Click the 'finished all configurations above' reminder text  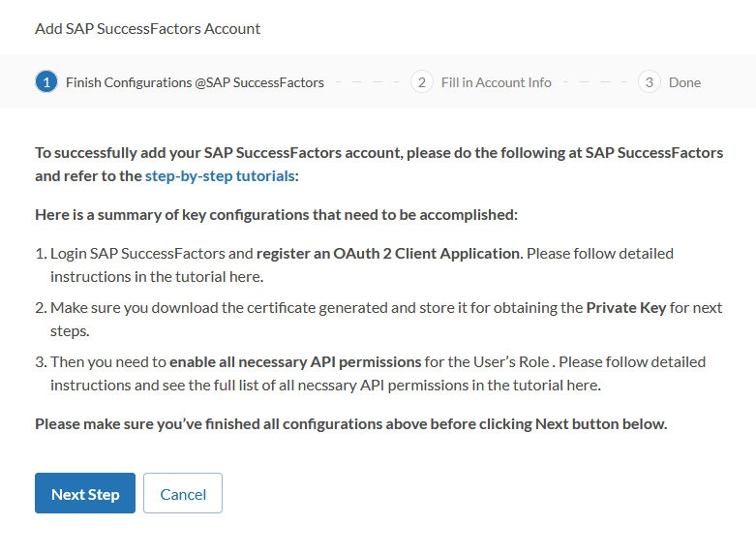350,423
